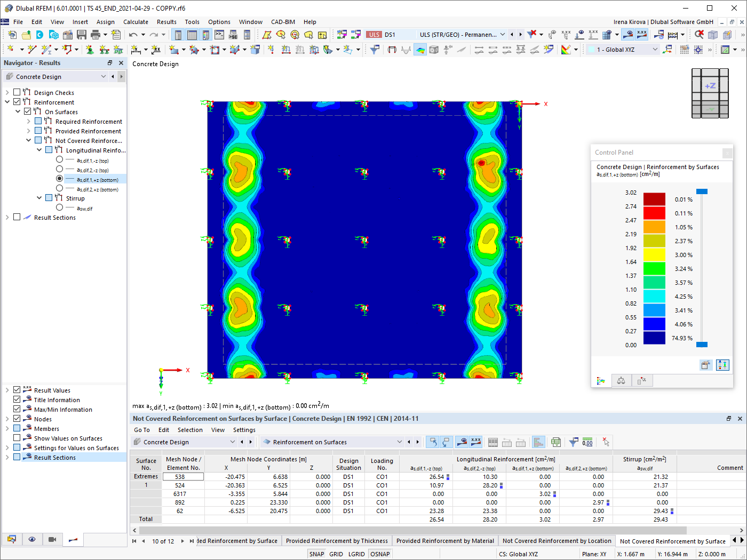This screenshot has width=747, height=560.
Task: Click the new node tool icon
Action: click(10, 50)
